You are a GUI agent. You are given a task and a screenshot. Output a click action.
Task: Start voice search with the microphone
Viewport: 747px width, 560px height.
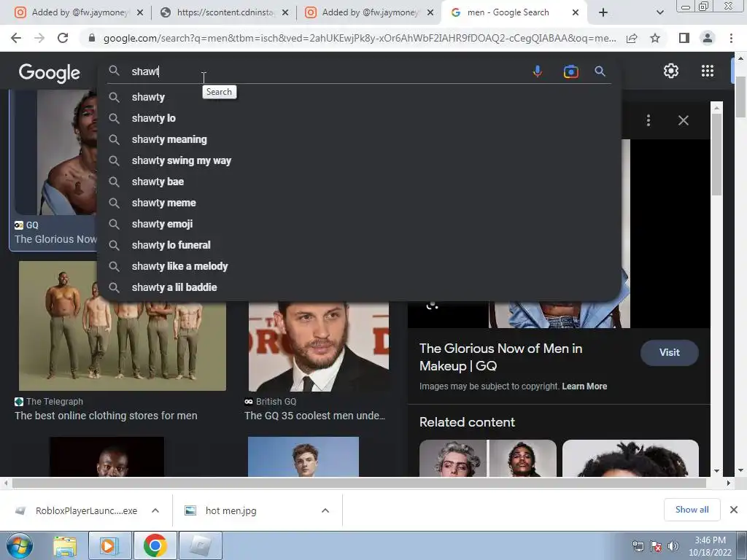[538, 71]
